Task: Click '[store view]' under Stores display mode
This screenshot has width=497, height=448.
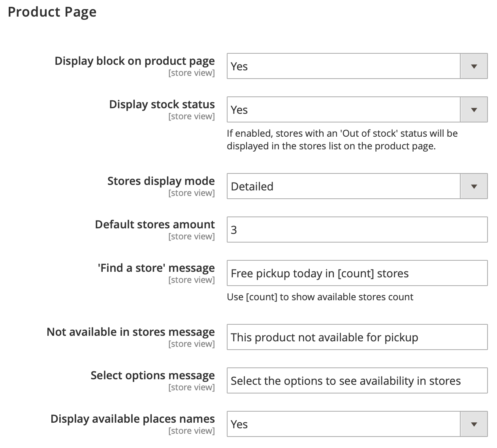Action: click(x=192, y=193)
